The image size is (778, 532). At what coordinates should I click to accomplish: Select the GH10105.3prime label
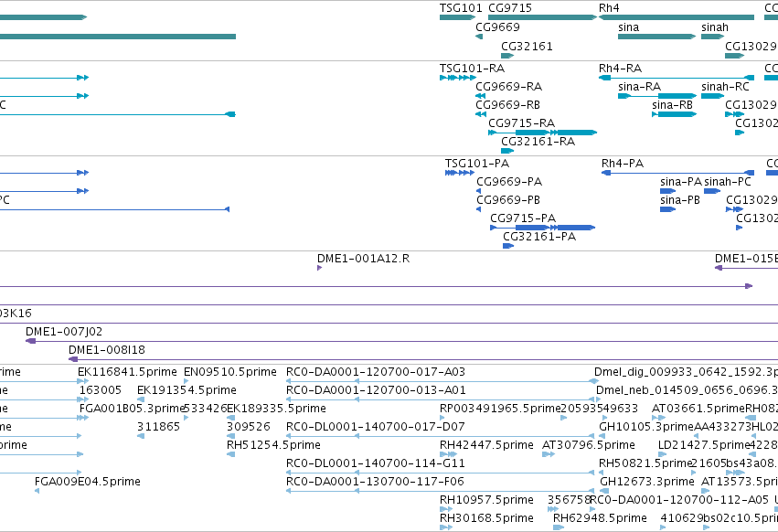[646, 427]
